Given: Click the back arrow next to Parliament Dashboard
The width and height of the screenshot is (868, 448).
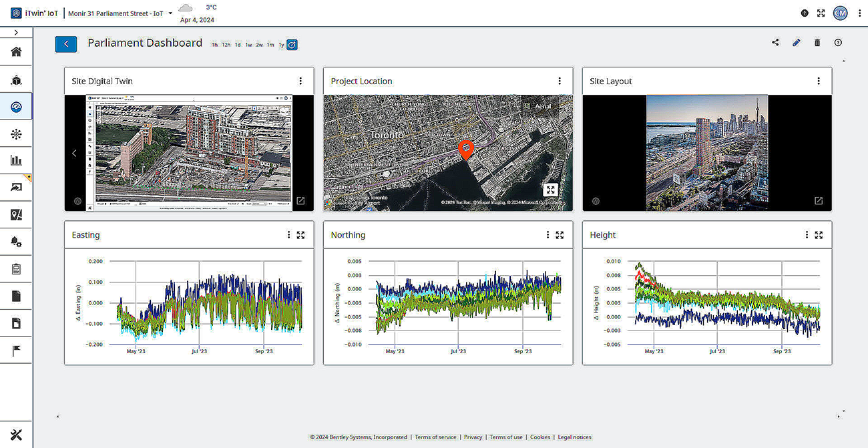Looking at the screenshot, I should (65, 43).
